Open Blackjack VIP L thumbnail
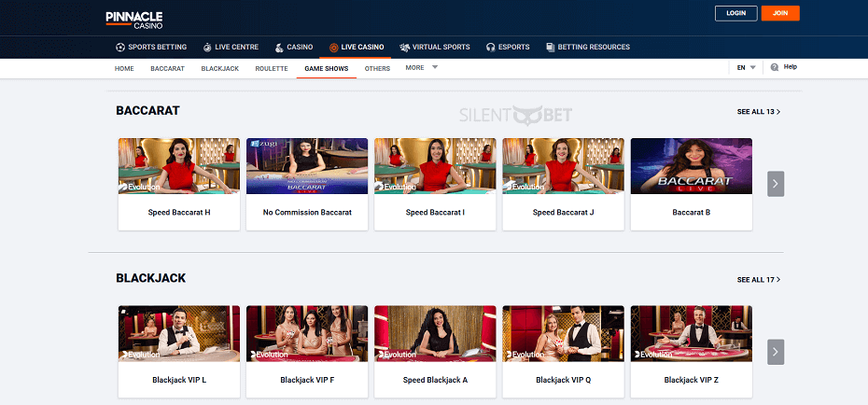Screen dimensions: 868x405 pyautogui.click(x=179, y=334)
